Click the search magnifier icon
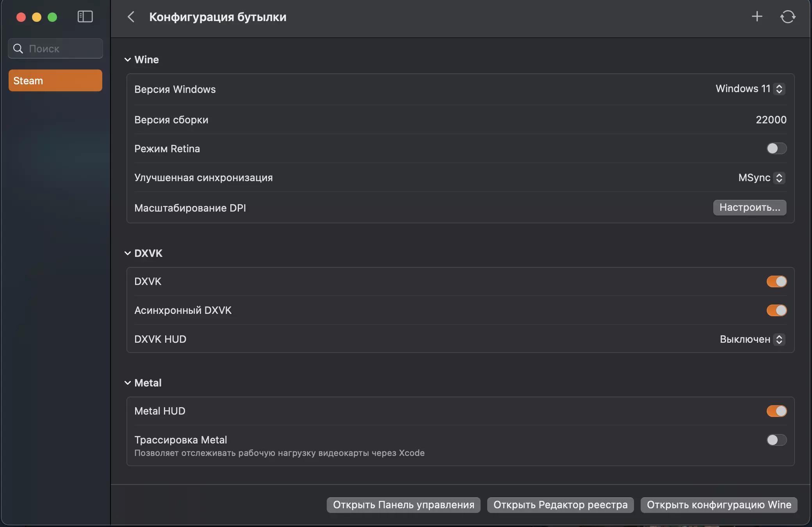Image resolution: width=812 pixels, height=527 pixels. 18,48
